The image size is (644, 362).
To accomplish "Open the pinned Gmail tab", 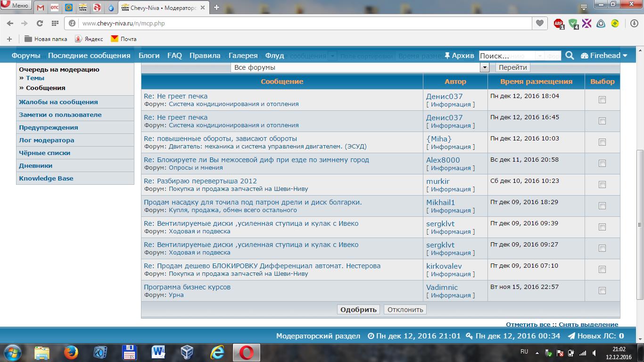I will click(x=41, y=7).
